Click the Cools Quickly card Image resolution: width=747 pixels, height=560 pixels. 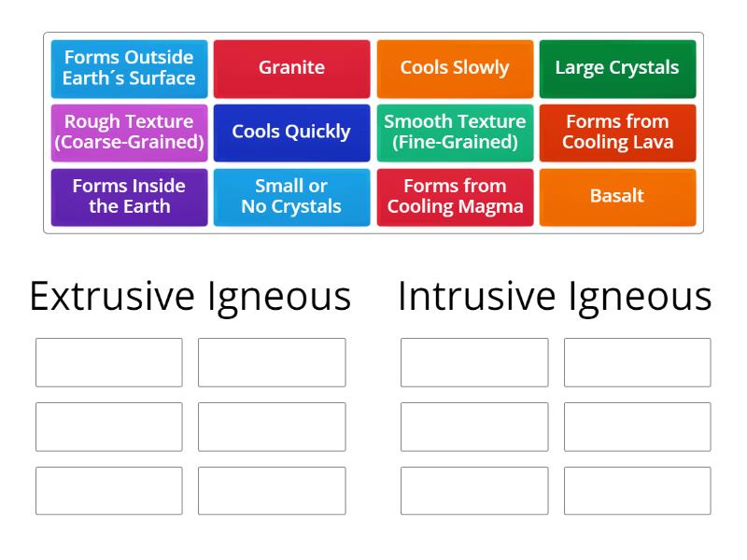291,132
